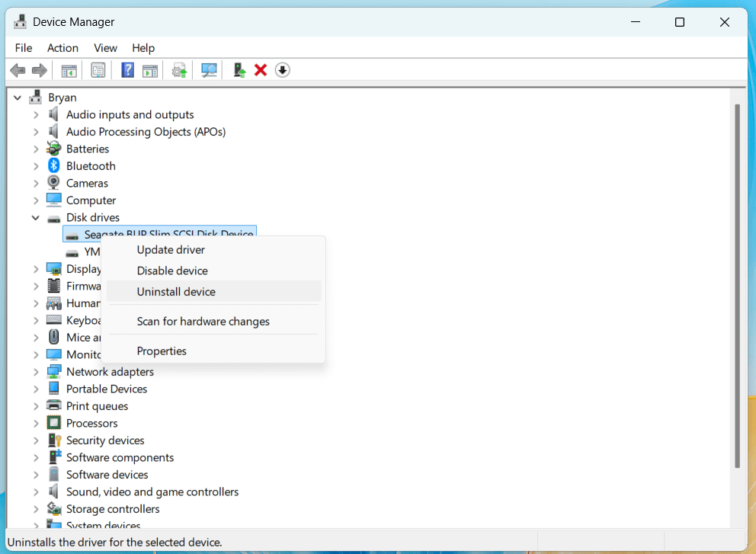Click the Back navigation arrow
The image size is (756, 554).
pos(18,69)
